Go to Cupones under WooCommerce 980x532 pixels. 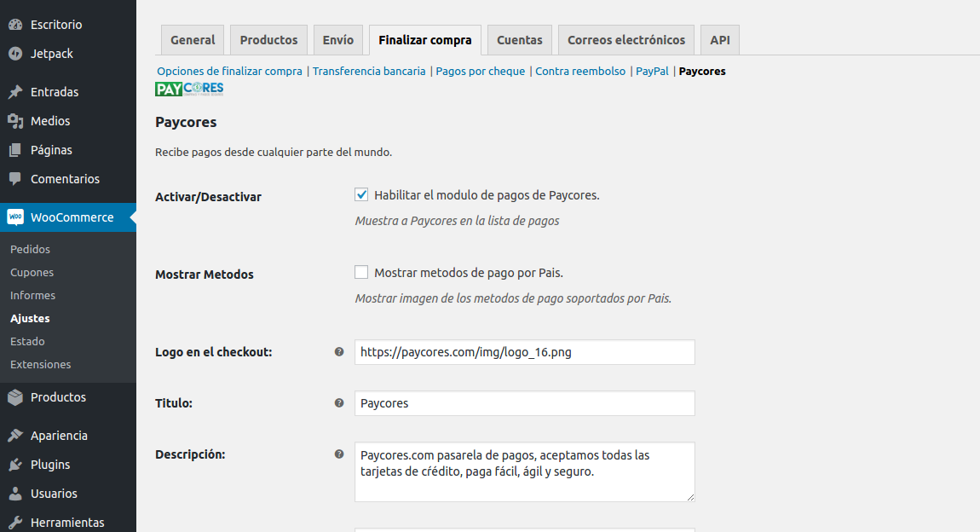pos(32,273)
